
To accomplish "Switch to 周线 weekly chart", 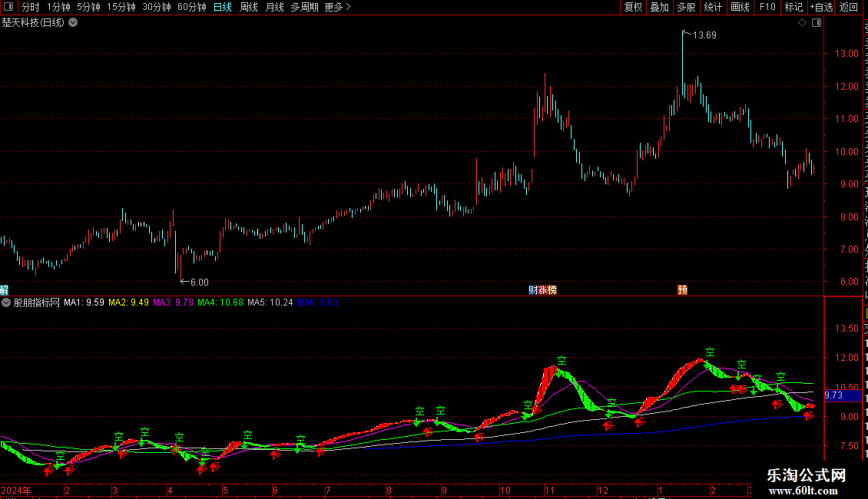I will pos(249,7).
